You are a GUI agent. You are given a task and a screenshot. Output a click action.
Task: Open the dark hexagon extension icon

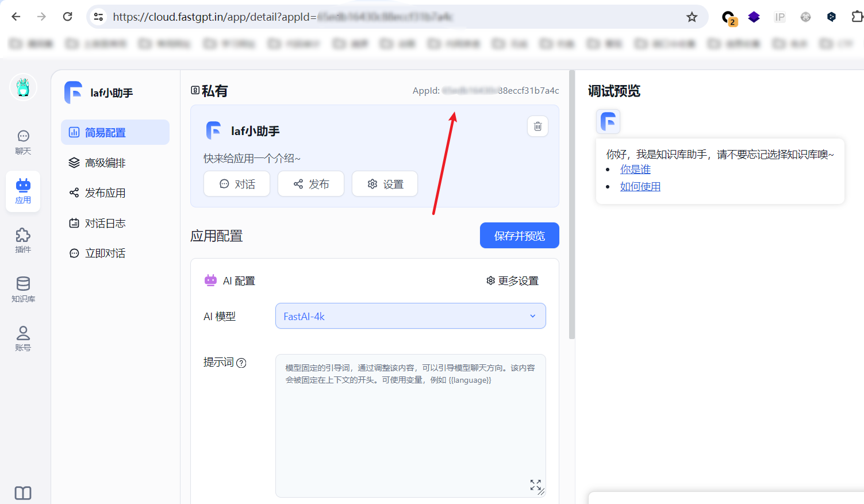pos(831,17)
